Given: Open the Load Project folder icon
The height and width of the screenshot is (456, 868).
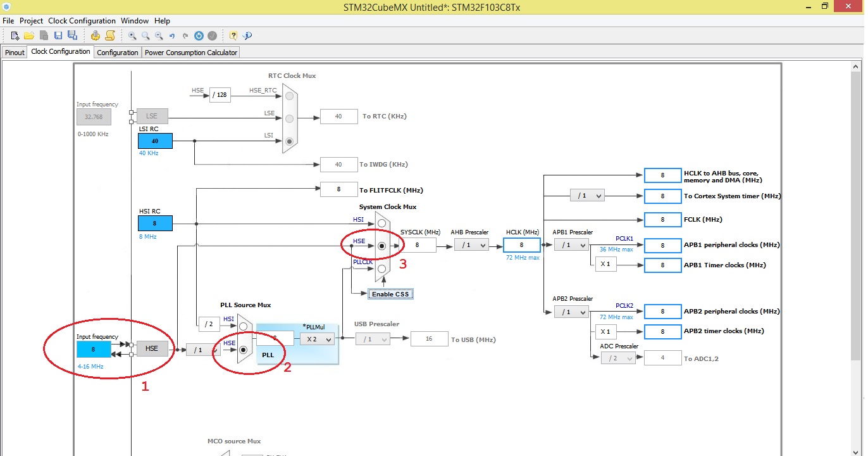Looking at the screenshot, I should (29, 35).
